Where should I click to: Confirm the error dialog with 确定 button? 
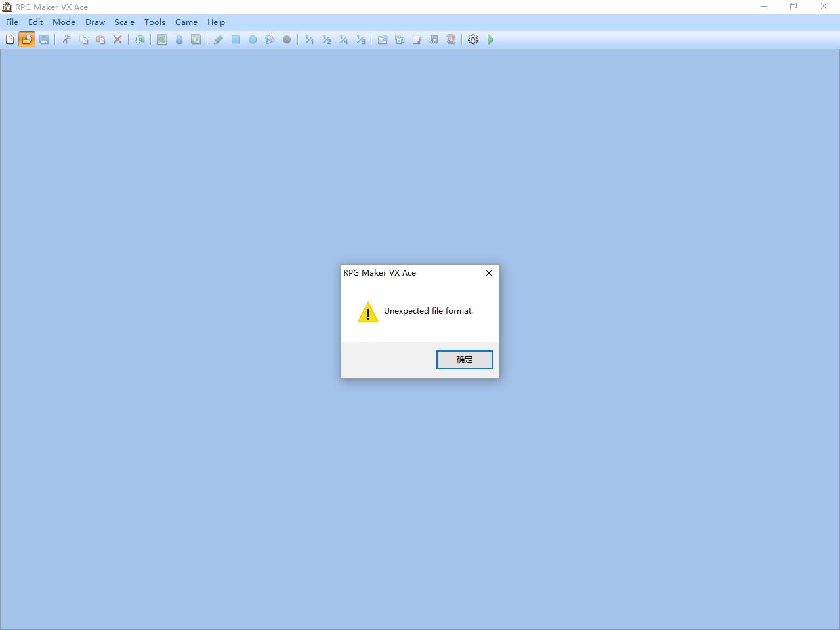click(465, 360)
